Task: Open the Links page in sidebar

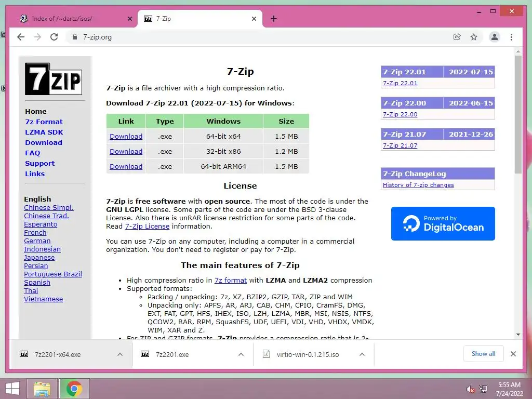Action: pos(35,174)
